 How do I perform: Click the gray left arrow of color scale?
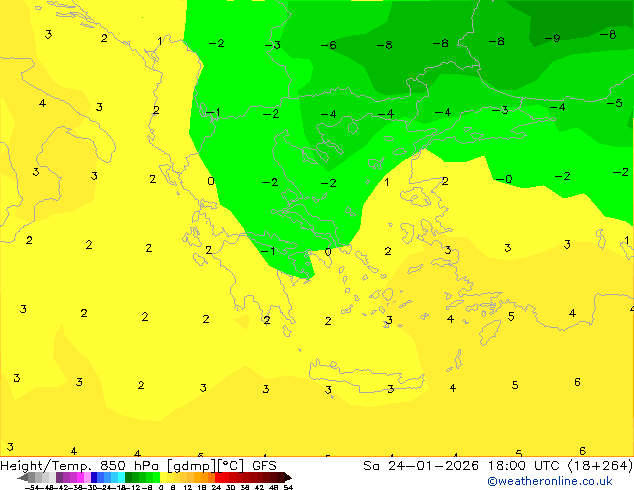coord(23,477)
